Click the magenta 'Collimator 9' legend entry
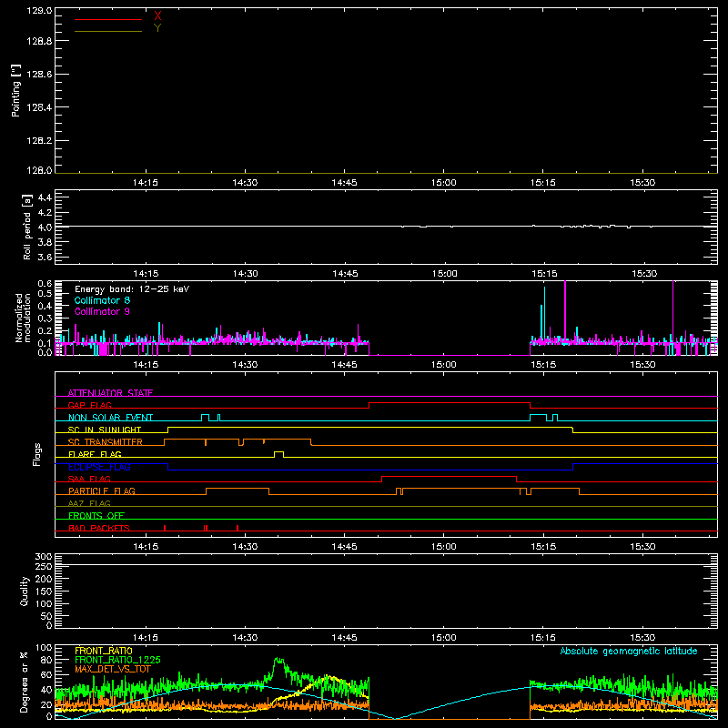The width and height of the screenshot is (728, 728). pyautogui.click(x=102, y=311)
